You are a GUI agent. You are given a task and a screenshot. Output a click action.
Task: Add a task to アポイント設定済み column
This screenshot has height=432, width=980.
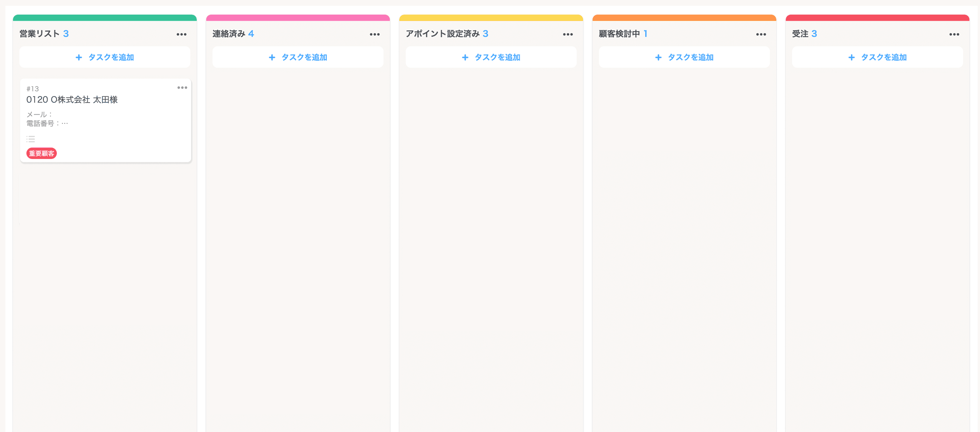click(x=491, y=57)
